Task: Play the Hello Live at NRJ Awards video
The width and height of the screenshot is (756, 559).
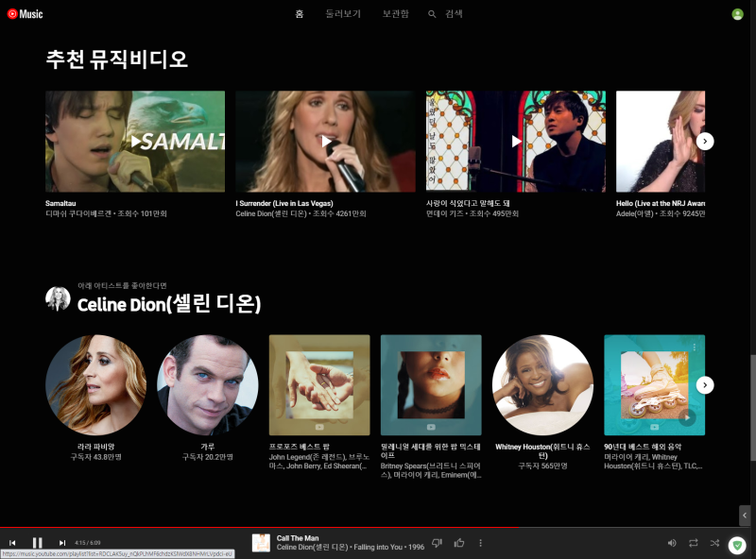Action: [660, 142]
